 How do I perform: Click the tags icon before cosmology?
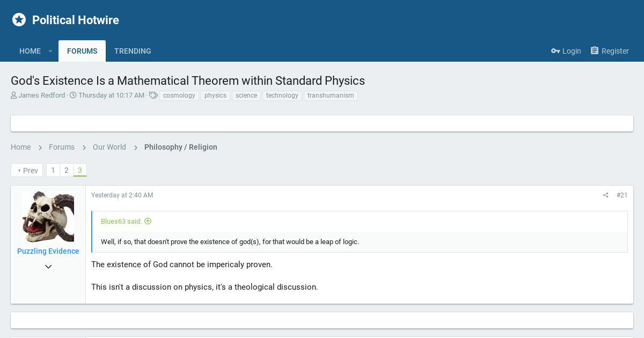point(153,95)
